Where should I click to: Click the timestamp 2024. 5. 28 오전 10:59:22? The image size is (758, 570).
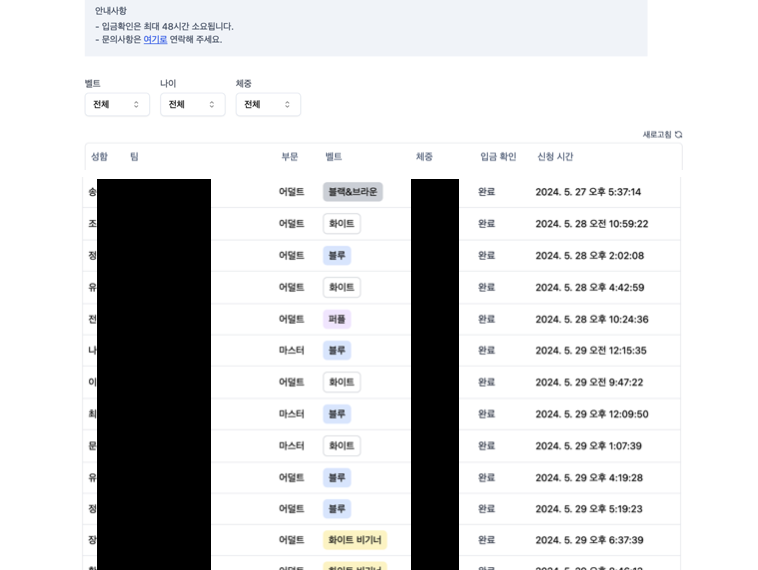[592, 224]
